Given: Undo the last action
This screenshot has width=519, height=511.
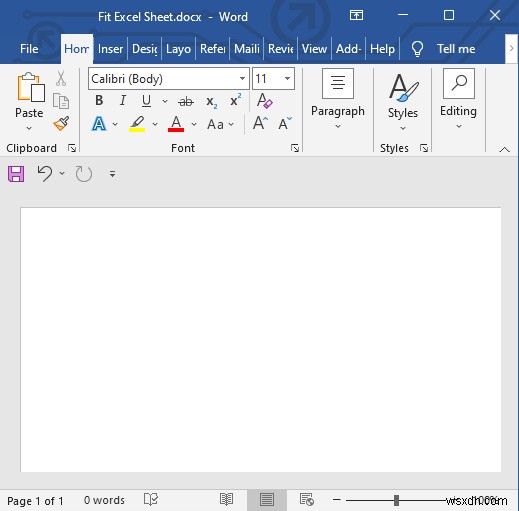Looking at the screenshot, I should coord(45,173).
